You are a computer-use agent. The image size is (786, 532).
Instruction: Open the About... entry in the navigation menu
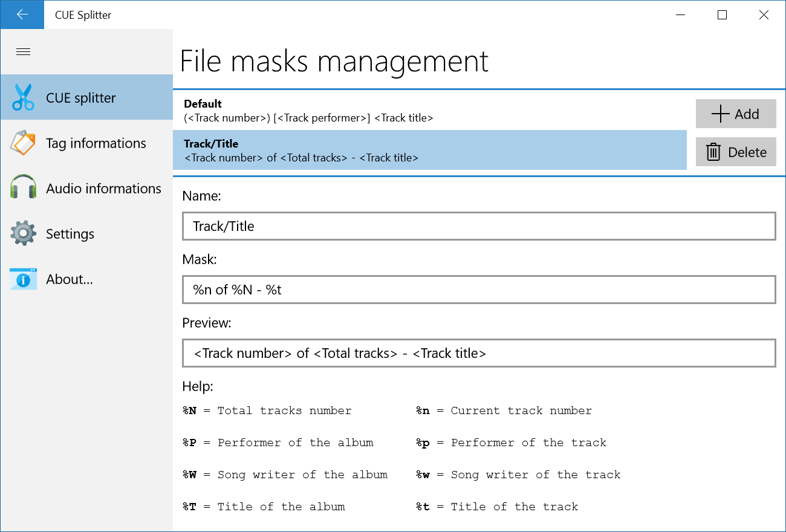(x=69, y=279)
